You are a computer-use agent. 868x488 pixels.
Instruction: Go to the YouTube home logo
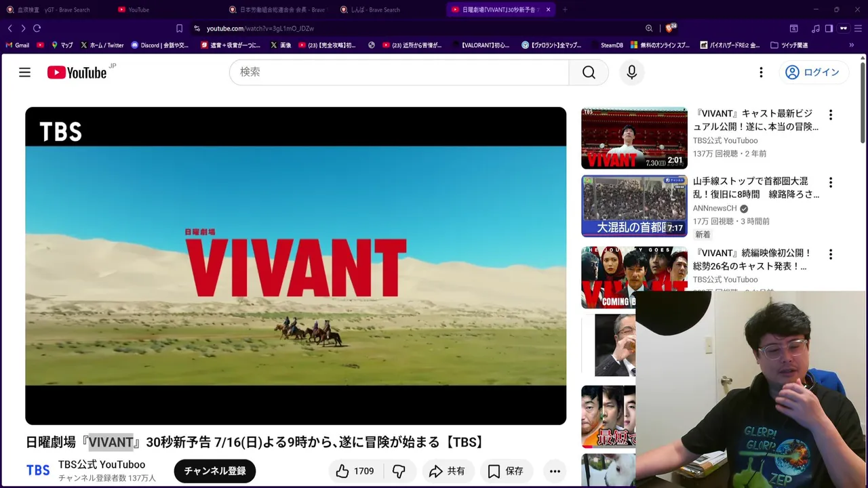pos(77,73)
